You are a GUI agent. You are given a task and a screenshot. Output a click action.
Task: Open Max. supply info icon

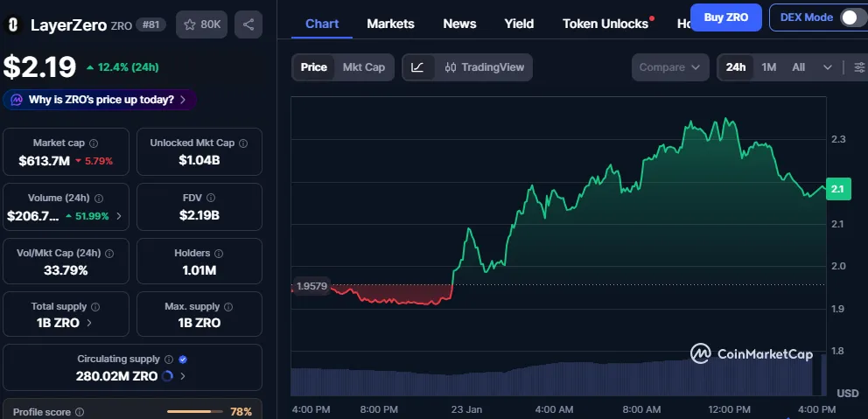coord(228,307)
